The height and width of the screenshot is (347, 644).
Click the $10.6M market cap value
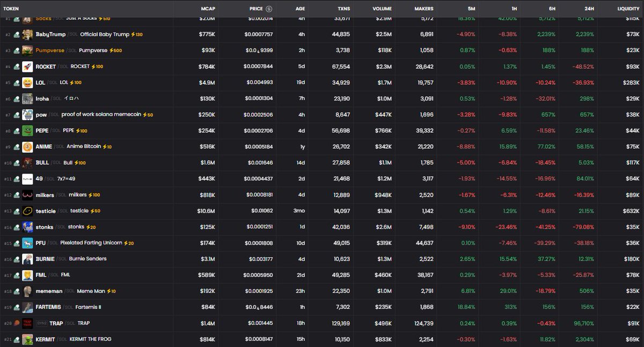206,211
